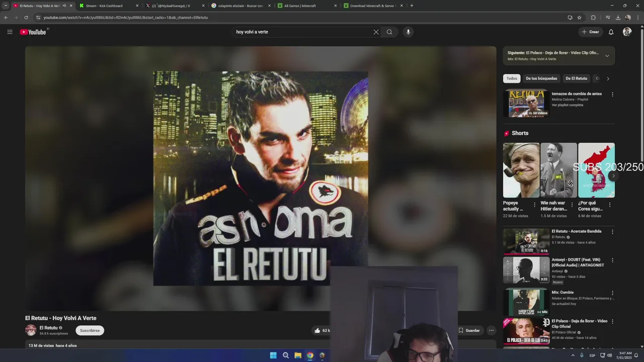
Task: Reload the page with browser refresh icon
Action: pos(26,17)
